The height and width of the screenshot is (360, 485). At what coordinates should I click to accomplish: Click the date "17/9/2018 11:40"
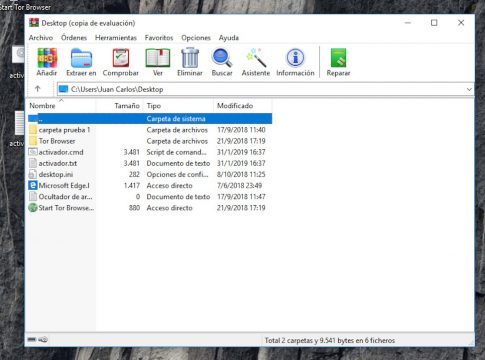click(x=241, y=130)
